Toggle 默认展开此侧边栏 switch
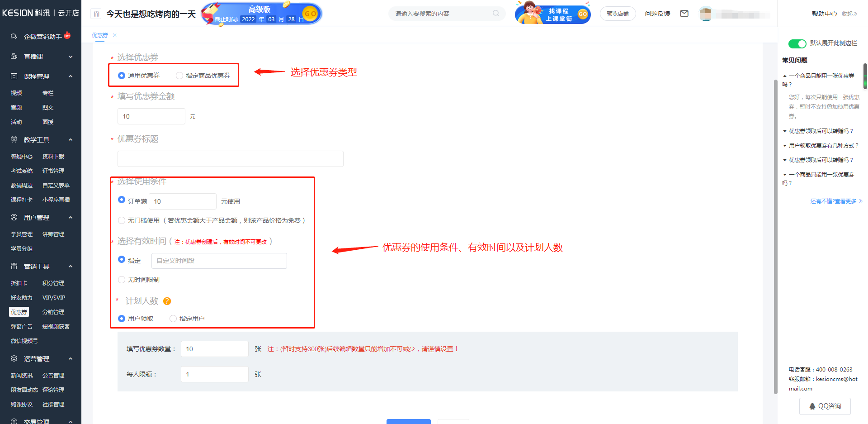This screenshot has width=868, height=424. 797,43
